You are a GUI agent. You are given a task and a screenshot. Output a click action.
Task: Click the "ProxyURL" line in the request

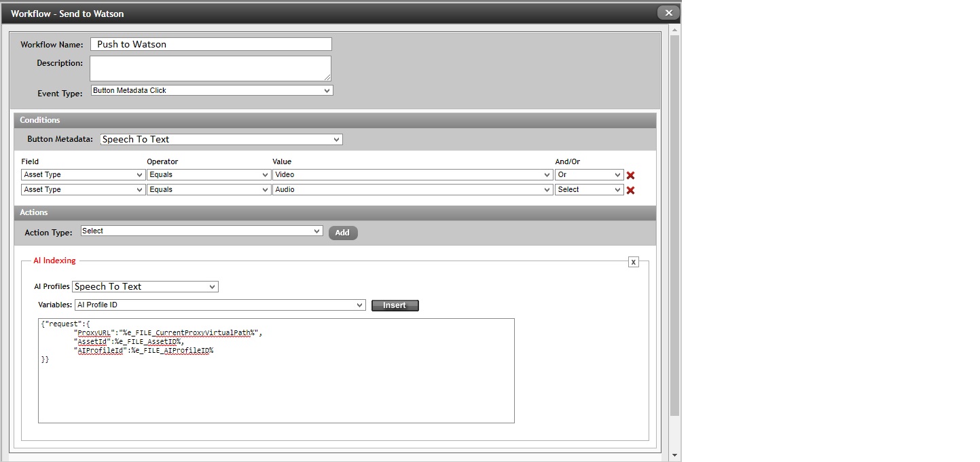(x=168, y=333)
